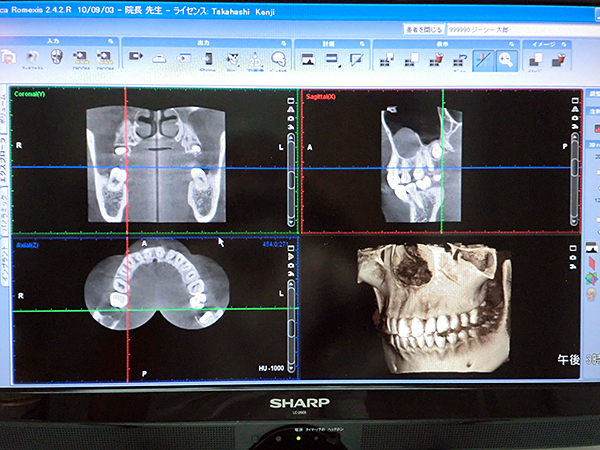Click the skull icon in the input toolbar group
The width and height of the screenshot is (600, 450).
[x=56, y=58]
